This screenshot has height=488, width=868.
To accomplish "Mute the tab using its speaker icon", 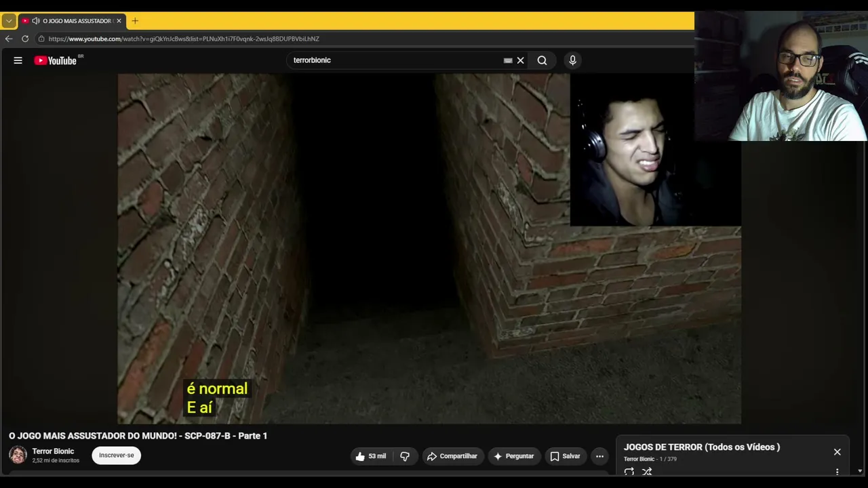I will (35, 21).
